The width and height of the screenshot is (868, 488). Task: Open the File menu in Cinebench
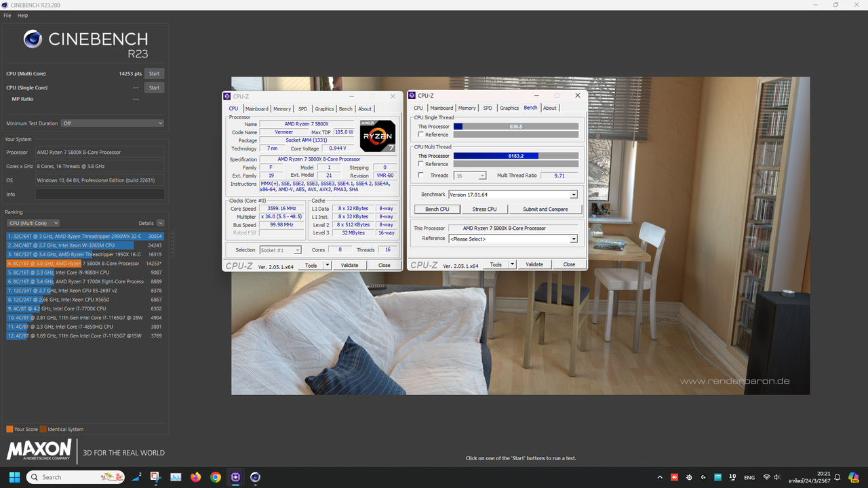click(x=6, y=15)
